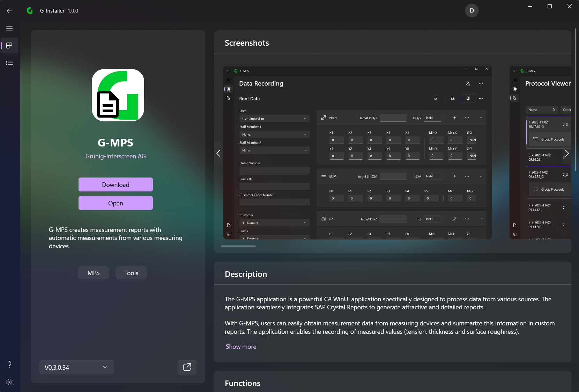Select the Tools tag
This screenshot has height=392, width=579.
pos(131,273)
